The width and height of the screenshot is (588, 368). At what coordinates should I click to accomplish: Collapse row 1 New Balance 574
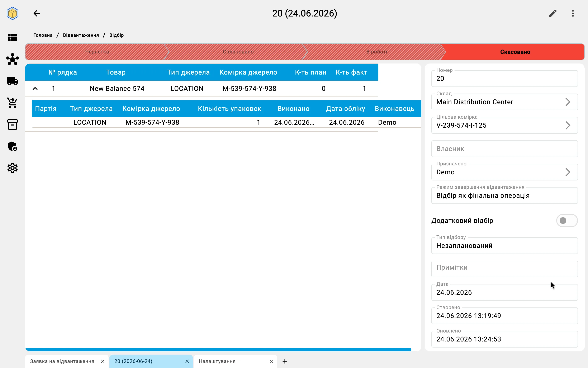coord(35,89)
